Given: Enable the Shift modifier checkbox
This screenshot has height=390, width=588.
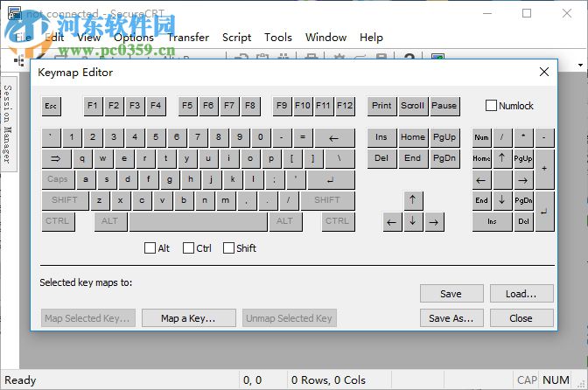Looking at the screenshot, I should tap(228, 248).
